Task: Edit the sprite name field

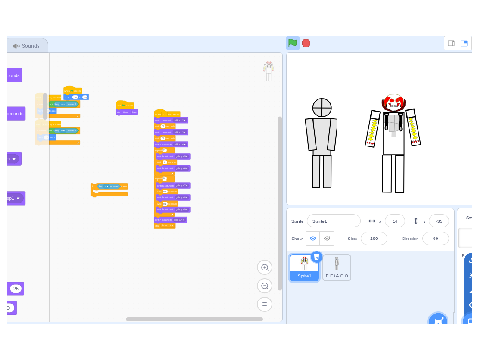Action: tap(334, 221)
